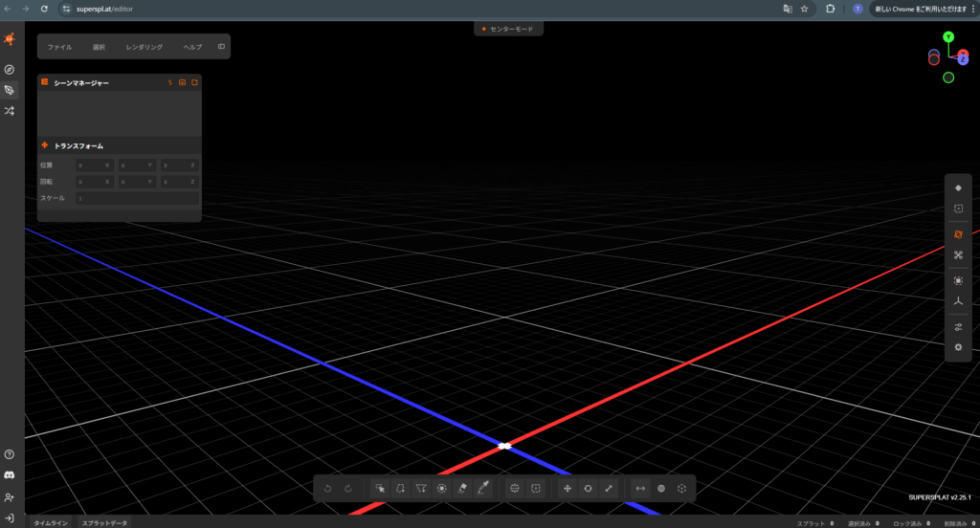
Task: Click the import icon in シーンマネージャー header
Action: [x=183, y=82]
